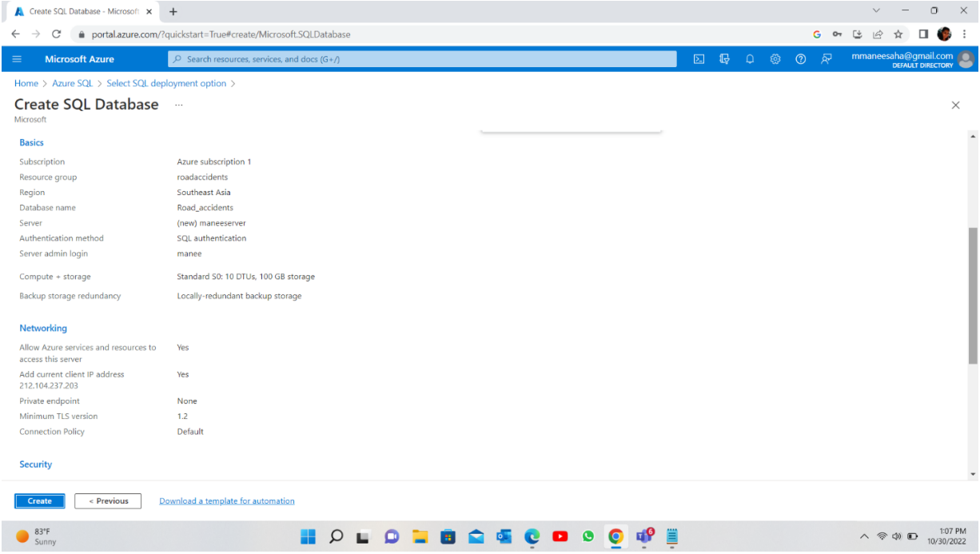Image resolution: width=980 pixels, height=554 pixels.
Task: Open Directories and subscriptions filter
Action: pos(724,59)
